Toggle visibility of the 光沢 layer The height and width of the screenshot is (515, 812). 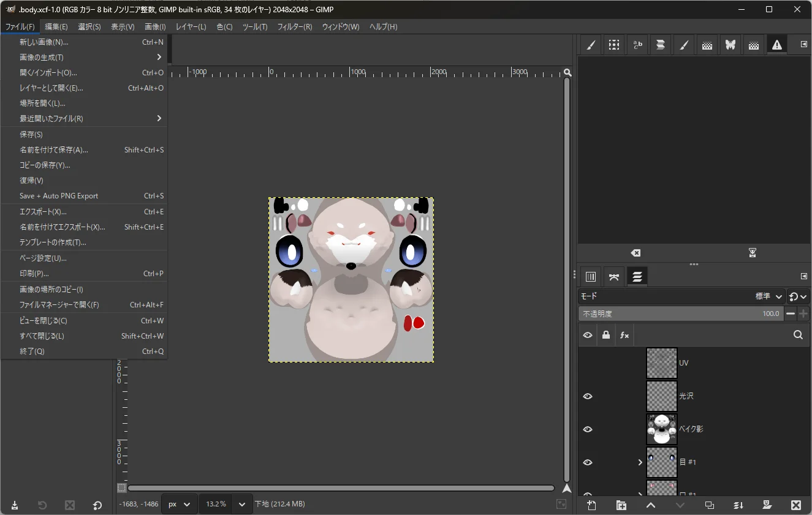tap(588, 396)
